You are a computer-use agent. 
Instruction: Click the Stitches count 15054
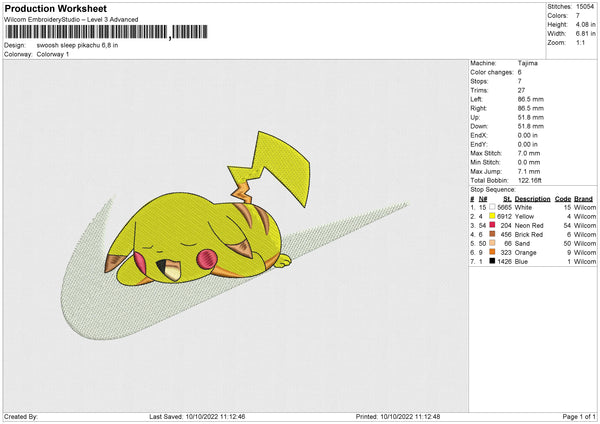point(585,7)
